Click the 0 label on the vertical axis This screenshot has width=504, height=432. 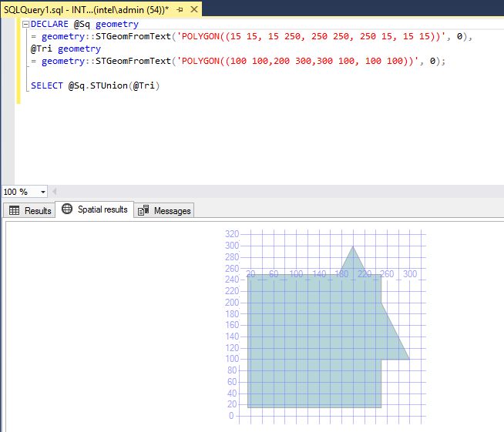pos(231,416)
